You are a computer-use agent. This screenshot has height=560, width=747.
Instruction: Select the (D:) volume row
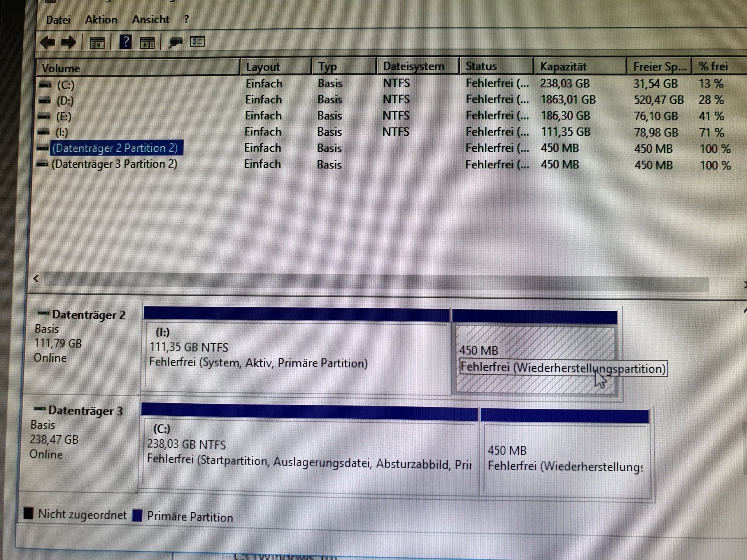coord(65,101)
